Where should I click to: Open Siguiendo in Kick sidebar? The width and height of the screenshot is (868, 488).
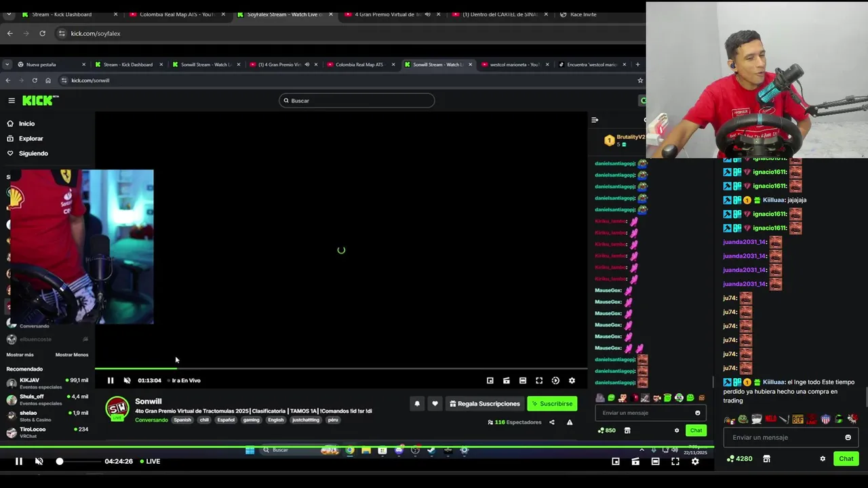click(x=27, y=153)
